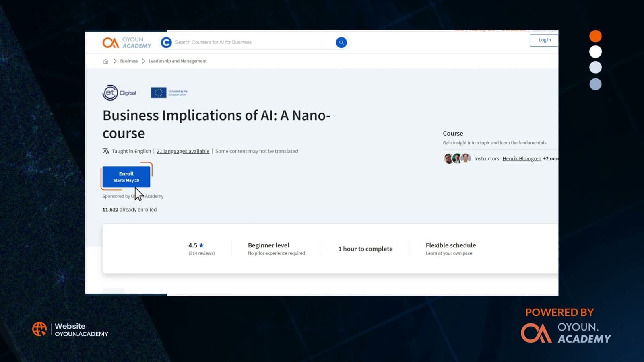Screen dimensions: 644x362
Task: Click the Enroll Starts May 25 button
Action: 126,177
